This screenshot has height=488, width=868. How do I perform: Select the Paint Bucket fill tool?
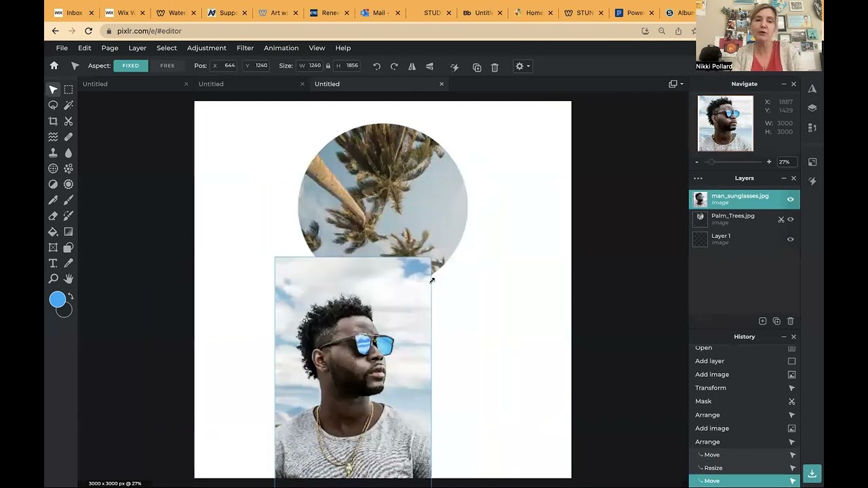(53, 232)
